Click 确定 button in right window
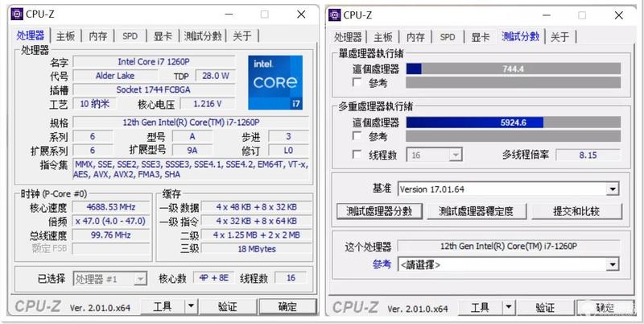Image resolution: width=644 pixels, height=324 pixels. pos(605,307)
